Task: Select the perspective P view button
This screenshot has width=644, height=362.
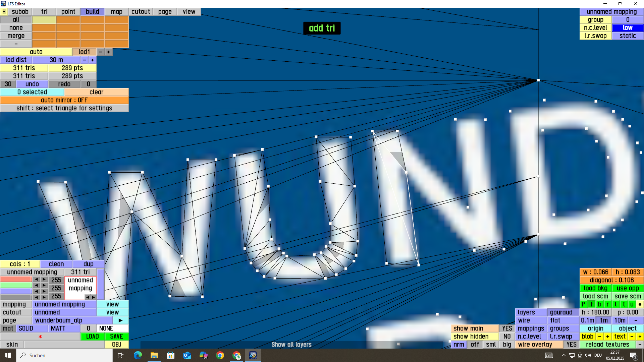Action: (x=584, y=304)
